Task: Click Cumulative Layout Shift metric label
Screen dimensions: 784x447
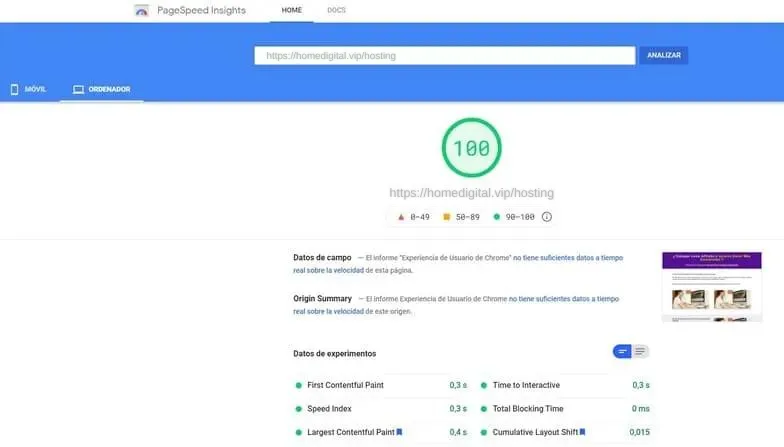Action: [535, 432]
